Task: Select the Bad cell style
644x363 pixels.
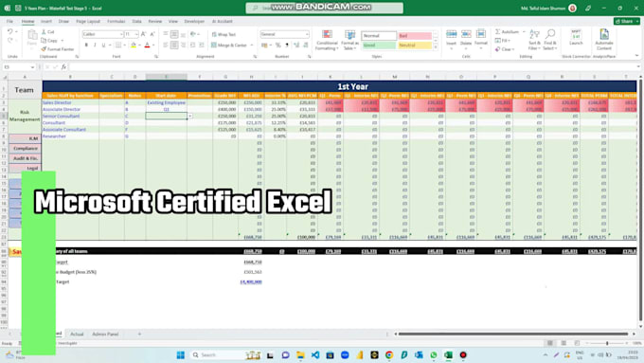Action: click(415, 36)
